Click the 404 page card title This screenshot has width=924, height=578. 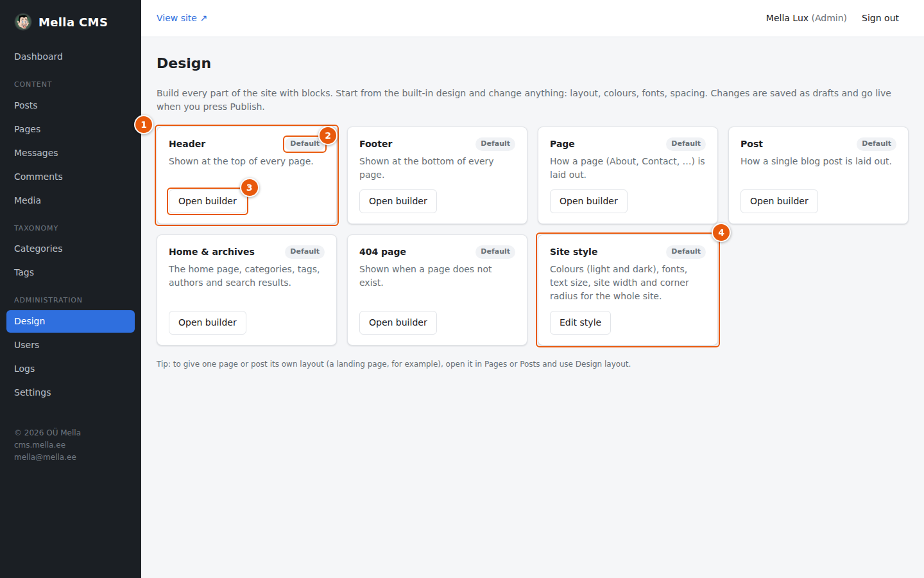[382, 252]
